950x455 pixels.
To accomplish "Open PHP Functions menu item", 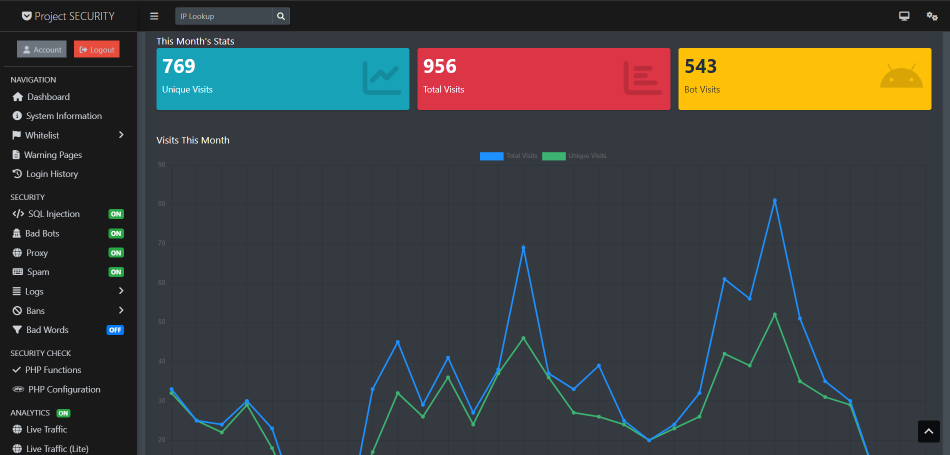I will (66, 370).
